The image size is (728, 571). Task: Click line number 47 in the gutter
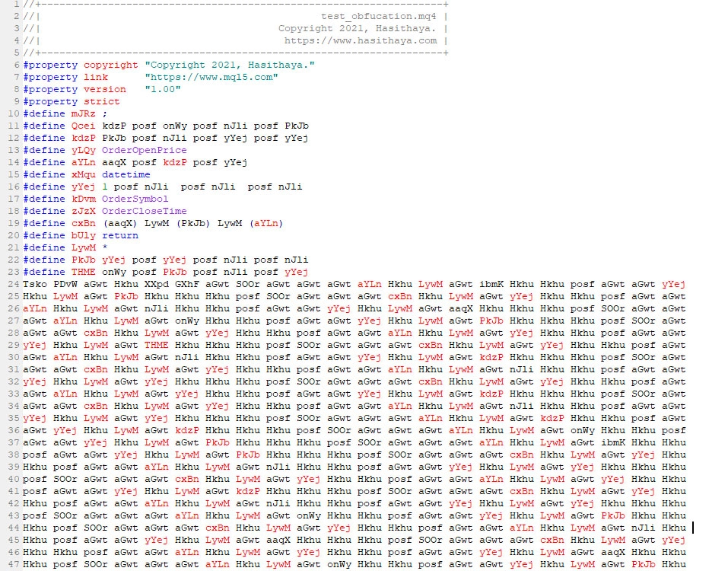point(14,564)
